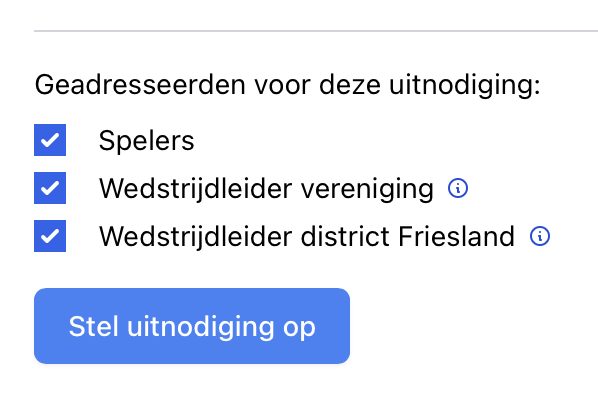
Task: Uncheck the Spelers checkbox
Action: coord(50,140)
